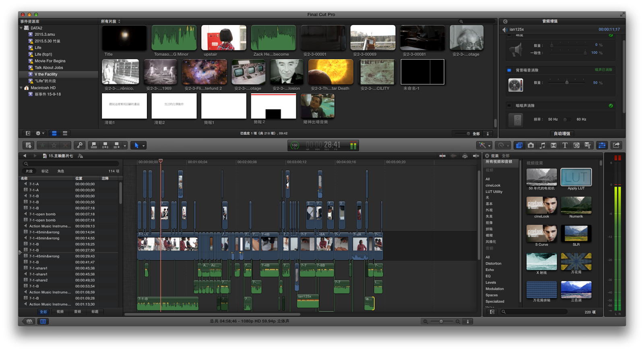Switch to the 标记 tab in index
The image size is (644, 351).
click(x=45, y=171)
